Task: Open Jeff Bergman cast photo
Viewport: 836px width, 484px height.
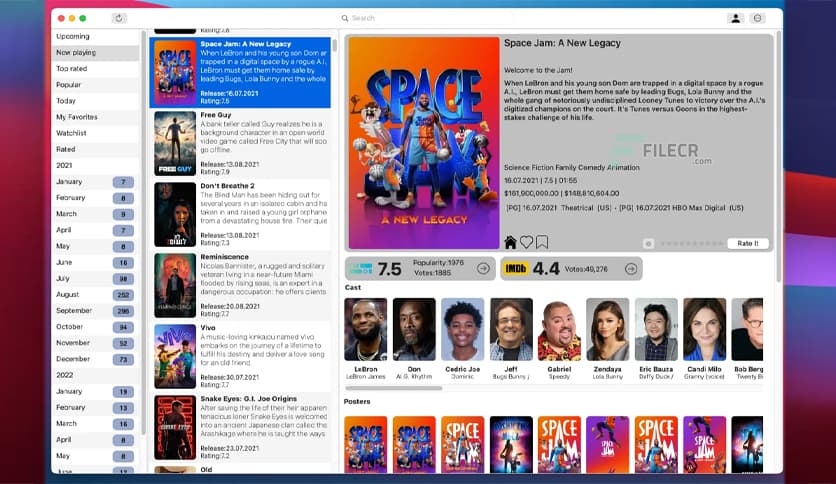Action: 511,329
